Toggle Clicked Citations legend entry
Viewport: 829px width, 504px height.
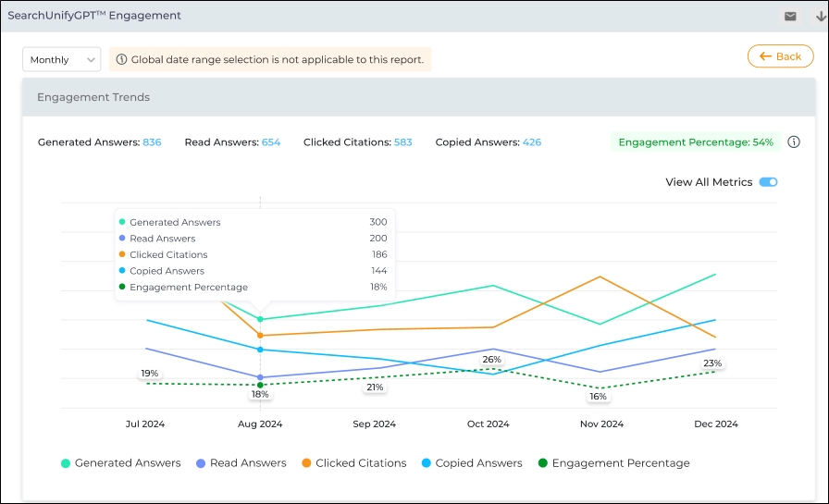[353, 463]
